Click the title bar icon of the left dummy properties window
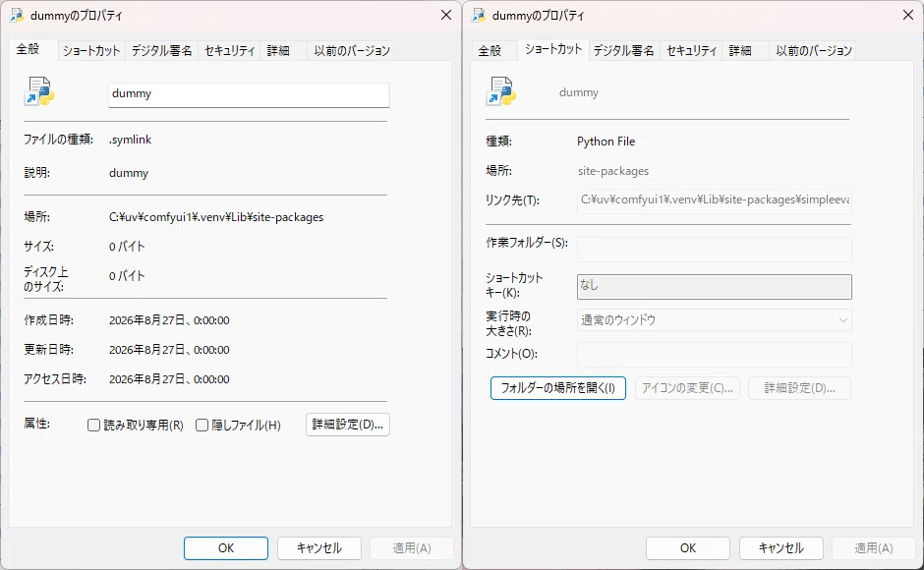The height and width of the screenshot is (570, 924). [17, 16]
